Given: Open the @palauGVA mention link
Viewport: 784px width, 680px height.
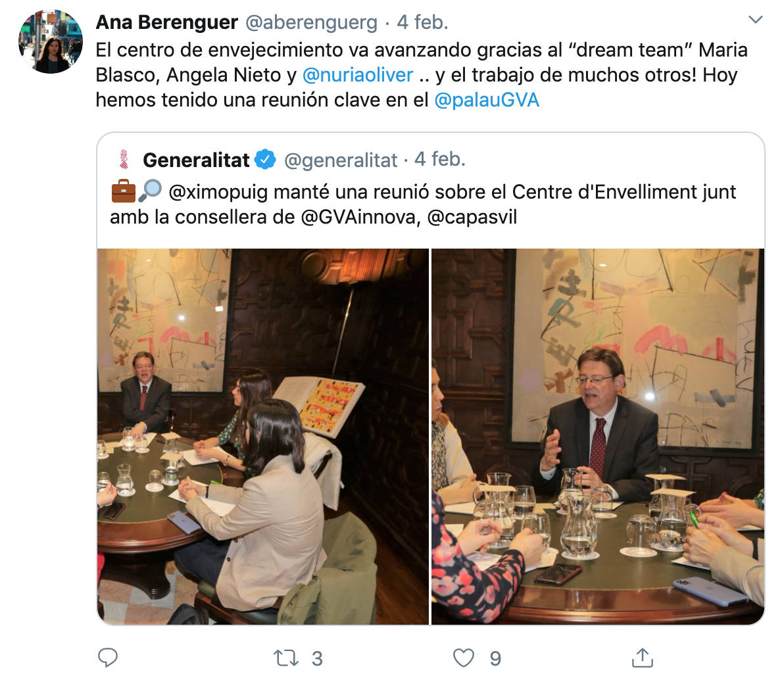Looking at the screenshot, I should point(487,100).
